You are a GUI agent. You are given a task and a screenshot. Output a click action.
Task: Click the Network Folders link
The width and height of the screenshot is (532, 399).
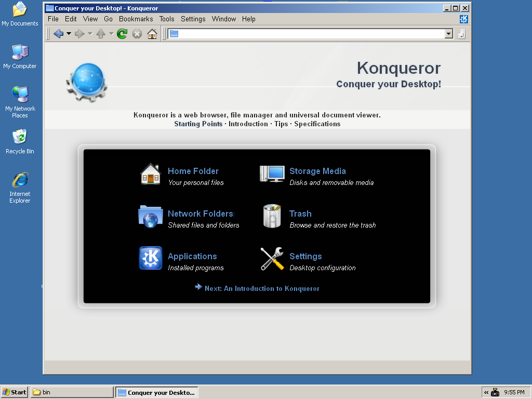pos(201,214)
